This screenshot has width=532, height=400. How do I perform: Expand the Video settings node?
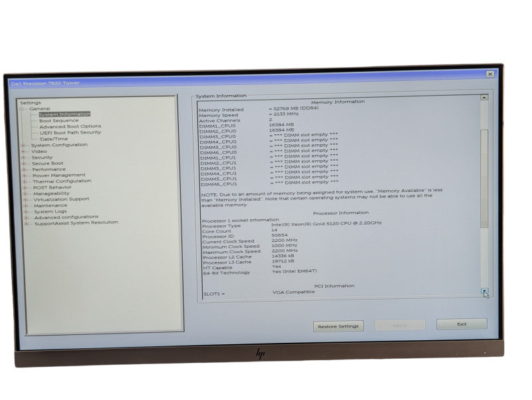[x=23, y=152]
